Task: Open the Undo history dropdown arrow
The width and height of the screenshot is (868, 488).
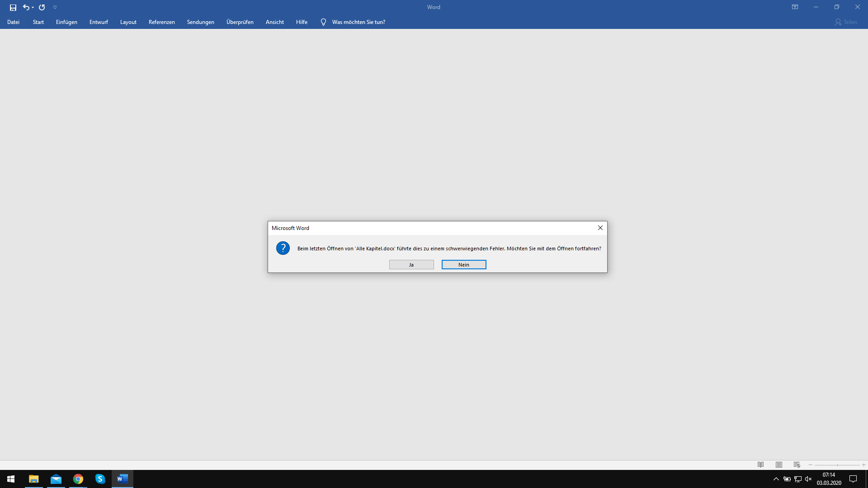Action: tap(33, 7)
